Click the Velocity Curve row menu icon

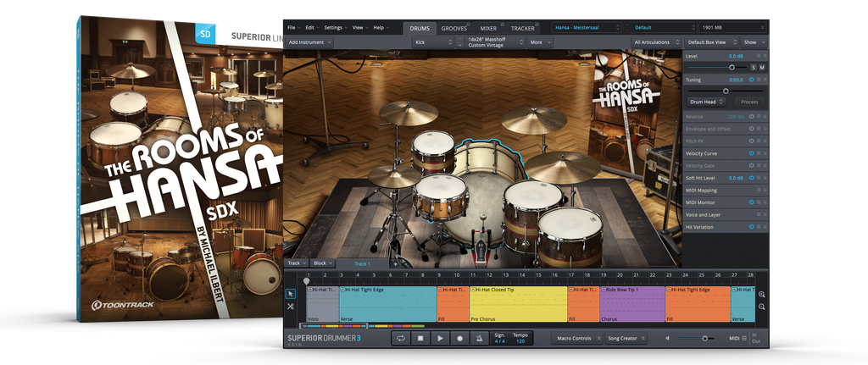coord(759,153)
